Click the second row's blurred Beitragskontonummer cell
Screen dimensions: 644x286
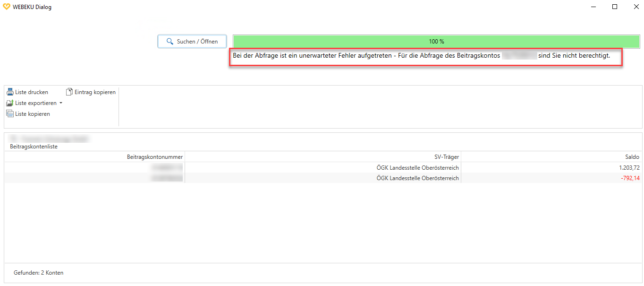click(167, 178)
